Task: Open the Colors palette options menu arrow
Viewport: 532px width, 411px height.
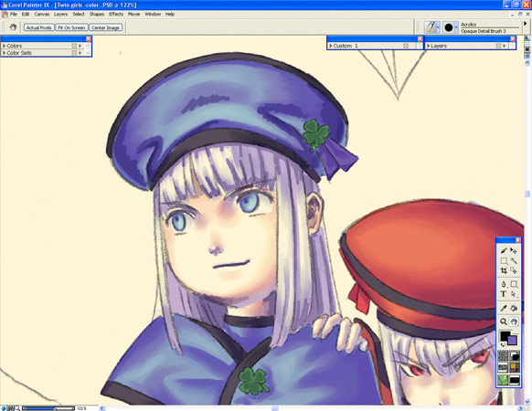Action: 80,46
